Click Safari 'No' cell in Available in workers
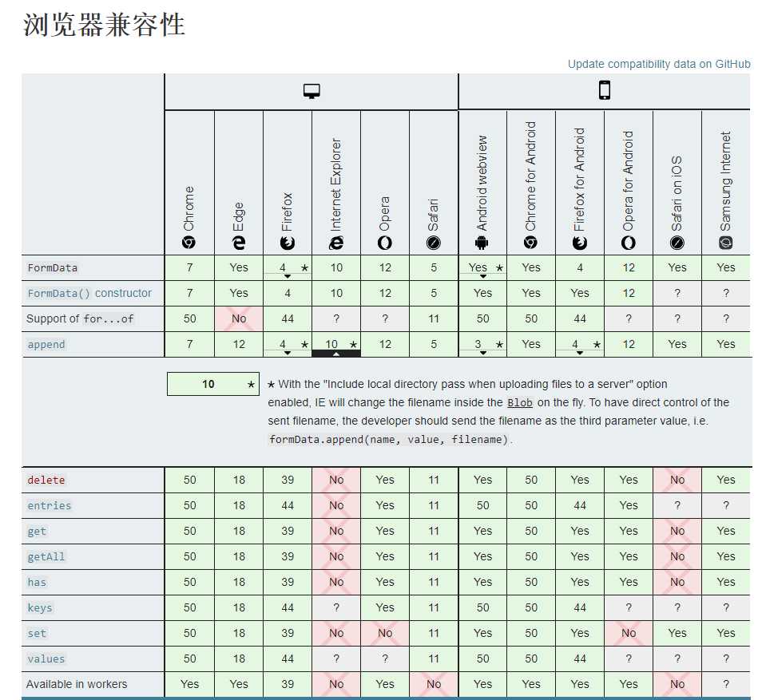The image size is (758, 700). [x=434, y=684]
